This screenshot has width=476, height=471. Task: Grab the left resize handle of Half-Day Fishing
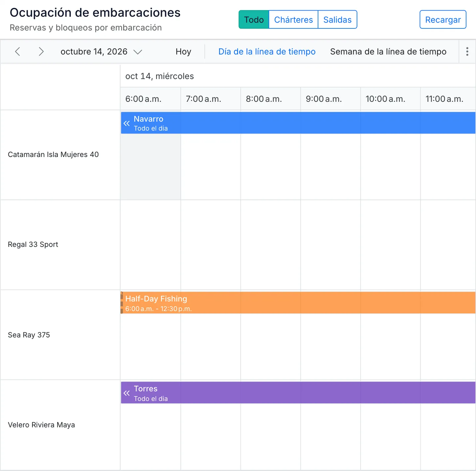(x=122, y=303)
